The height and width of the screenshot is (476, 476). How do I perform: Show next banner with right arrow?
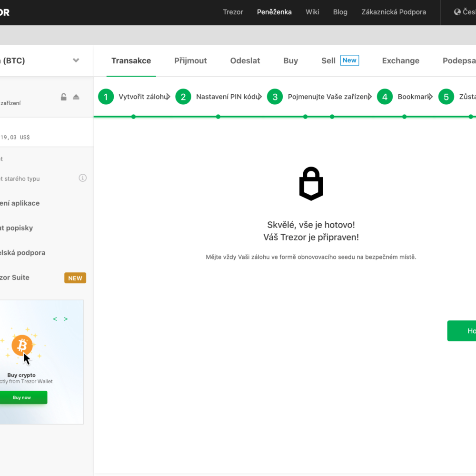click(x=66, y=319)
